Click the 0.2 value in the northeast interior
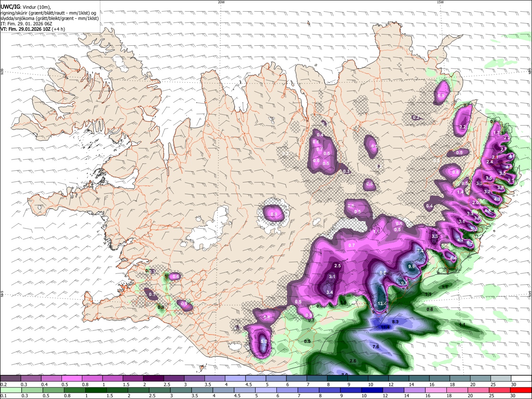The height and width of the screenshot is (399, 532). (x=416, y=118)
